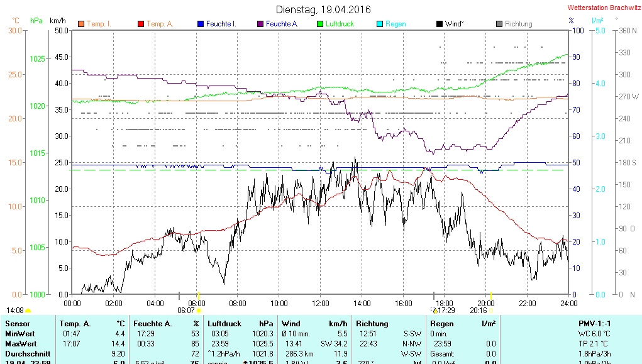
Task: Click the gray Richtung legend swatch
Action: pos(499,24)
